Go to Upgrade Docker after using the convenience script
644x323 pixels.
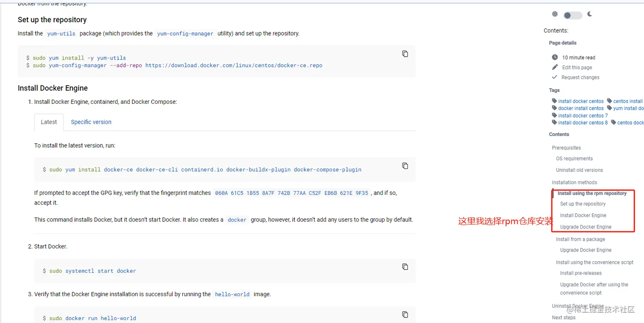coord(594,289)
